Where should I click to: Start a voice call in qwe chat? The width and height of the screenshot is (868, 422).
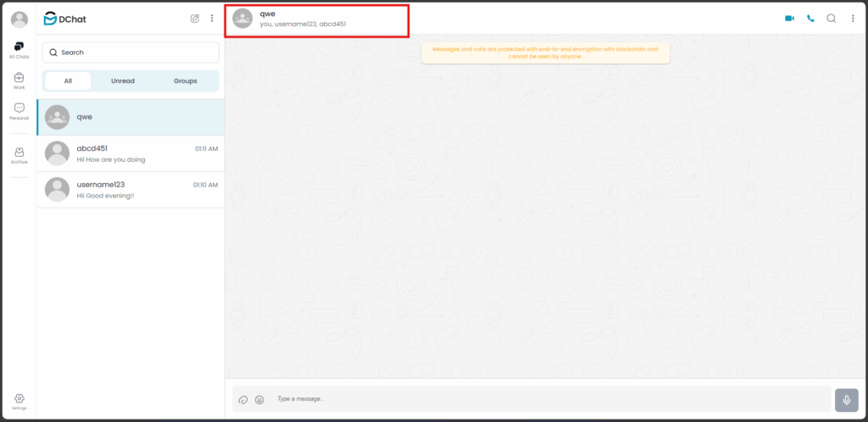click(x=810, y=19)
